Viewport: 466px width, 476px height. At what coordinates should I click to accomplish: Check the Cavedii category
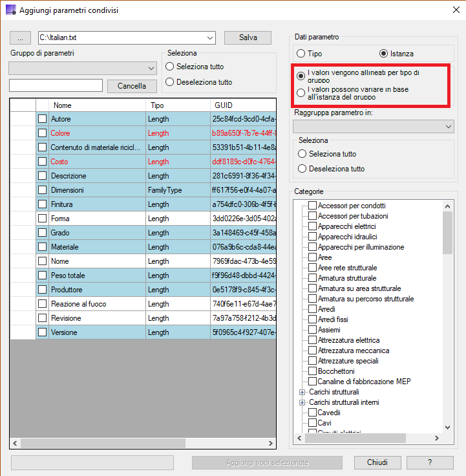point(312,412)
